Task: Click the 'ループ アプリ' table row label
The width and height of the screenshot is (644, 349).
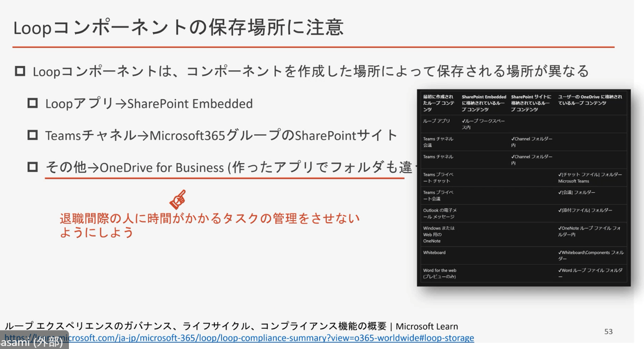Action: 437,121
